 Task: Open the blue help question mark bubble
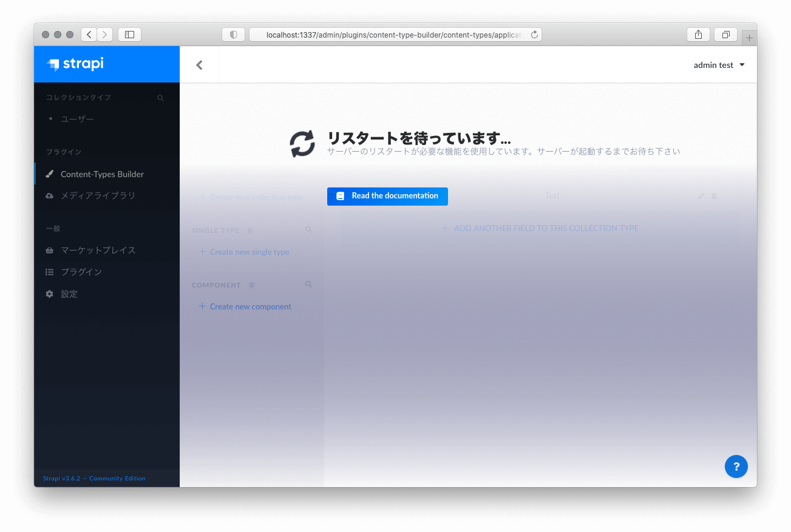pos(736,466)
